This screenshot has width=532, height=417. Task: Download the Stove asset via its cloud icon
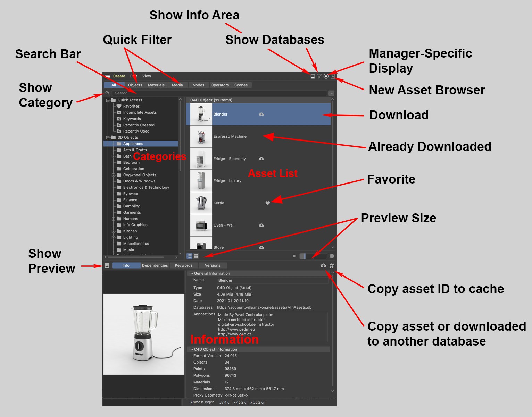point(261,247)
